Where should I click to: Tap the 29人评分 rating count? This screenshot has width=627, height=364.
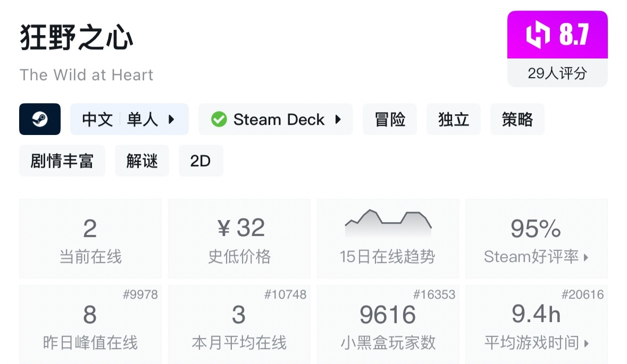[x=557, y=73]
